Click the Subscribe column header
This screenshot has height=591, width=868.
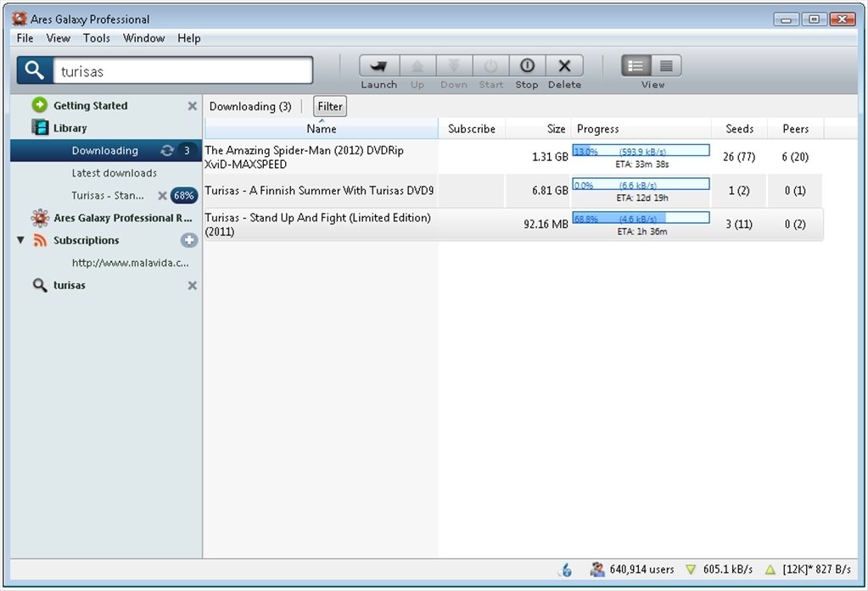coord(472,128)
